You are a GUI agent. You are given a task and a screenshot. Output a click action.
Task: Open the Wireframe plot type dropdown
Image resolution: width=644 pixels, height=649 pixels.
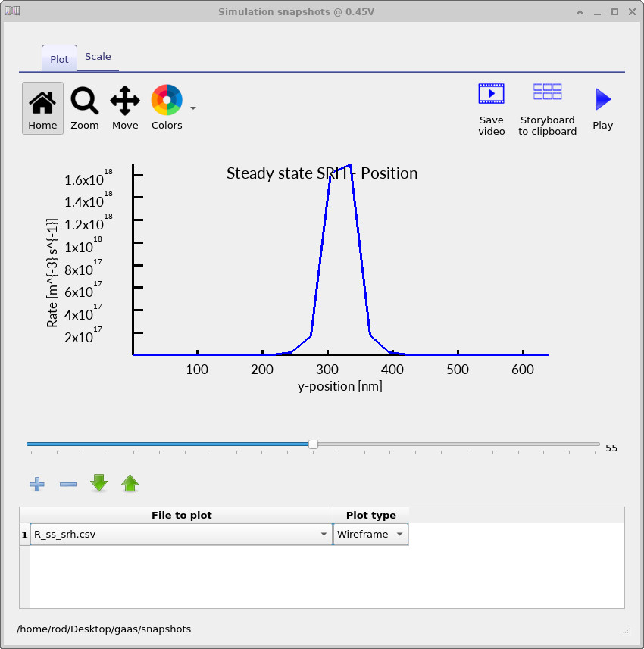[x=399, y=534]
